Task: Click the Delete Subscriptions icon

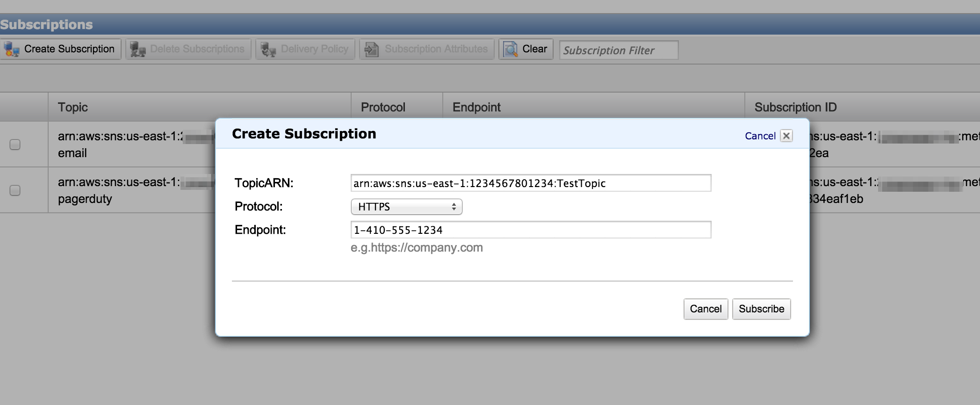Action: click(138, 49)
